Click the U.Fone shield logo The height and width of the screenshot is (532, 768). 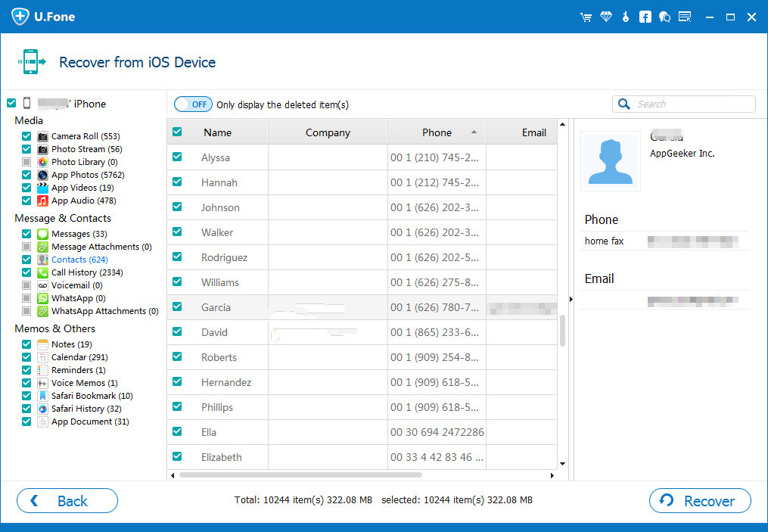pos(20,17)
